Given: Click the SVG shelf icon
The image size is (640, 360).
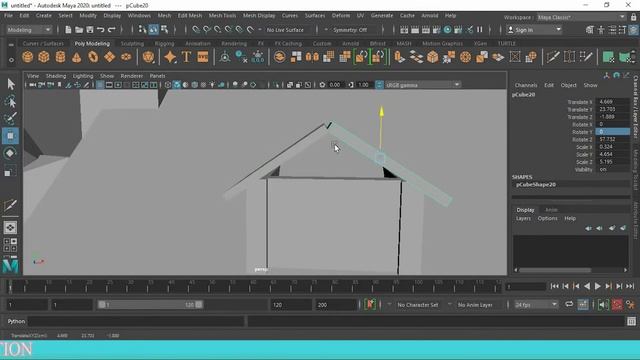Looking at the screenshot, I should pyautogui.click(x=203, y=57).
